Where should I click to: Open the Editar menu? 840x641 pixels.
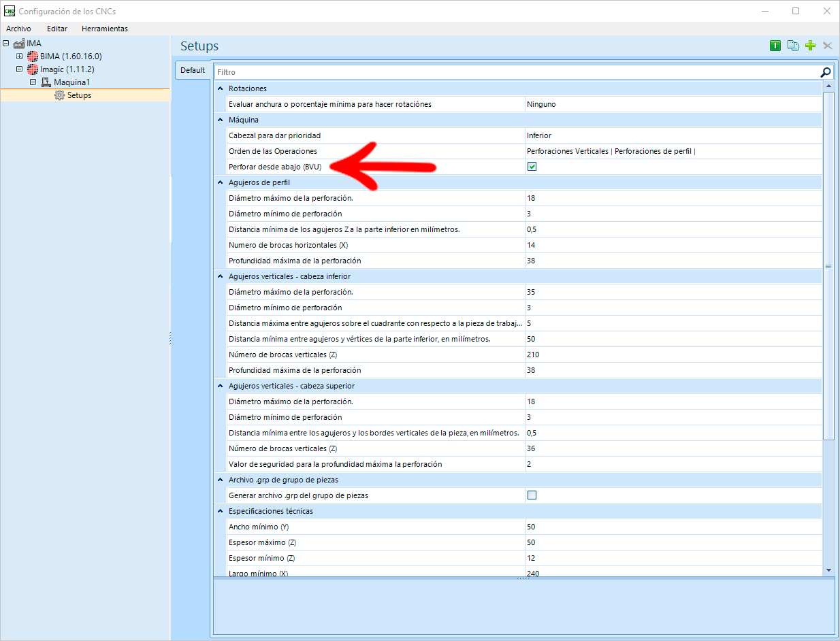(x=57, y=29)
